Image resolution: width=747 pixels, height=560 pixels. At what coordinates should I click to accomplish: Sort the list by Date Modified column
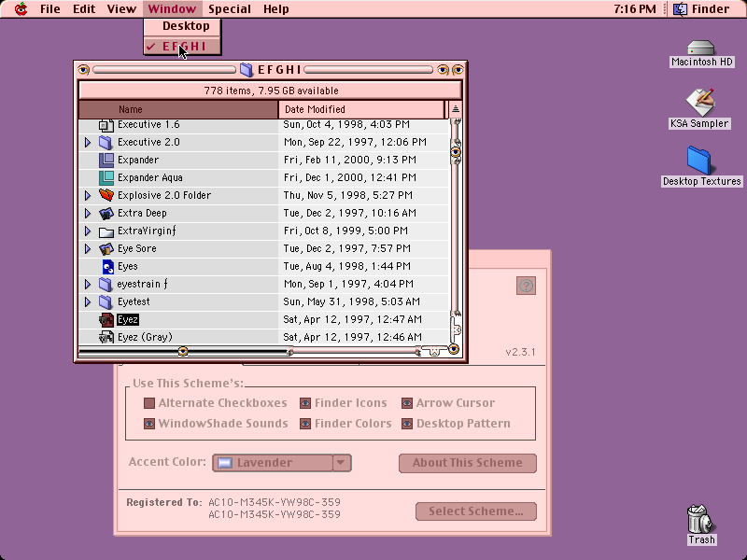pyautogui.click(x=361, y=109)
